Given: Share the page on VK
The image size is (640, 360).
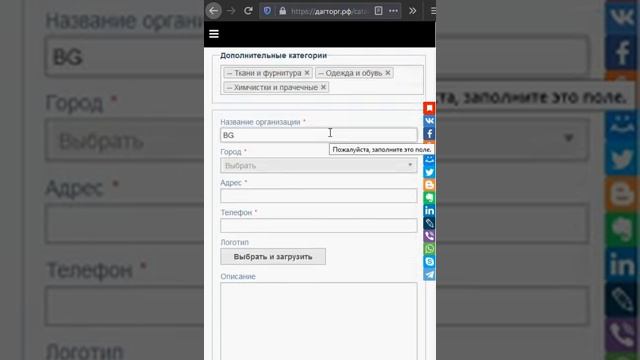Looking at the screenshot, I should [429, 121].
